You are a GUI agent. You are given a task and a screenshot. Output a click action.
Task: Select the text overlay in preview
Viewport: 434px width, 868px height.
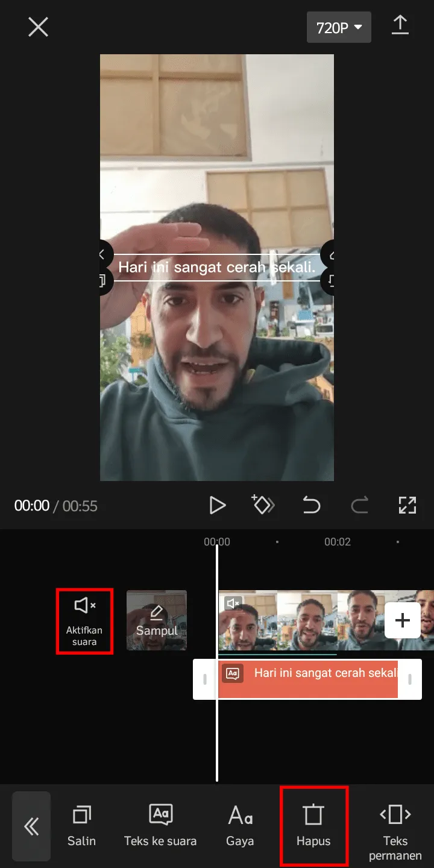point(217,267)
